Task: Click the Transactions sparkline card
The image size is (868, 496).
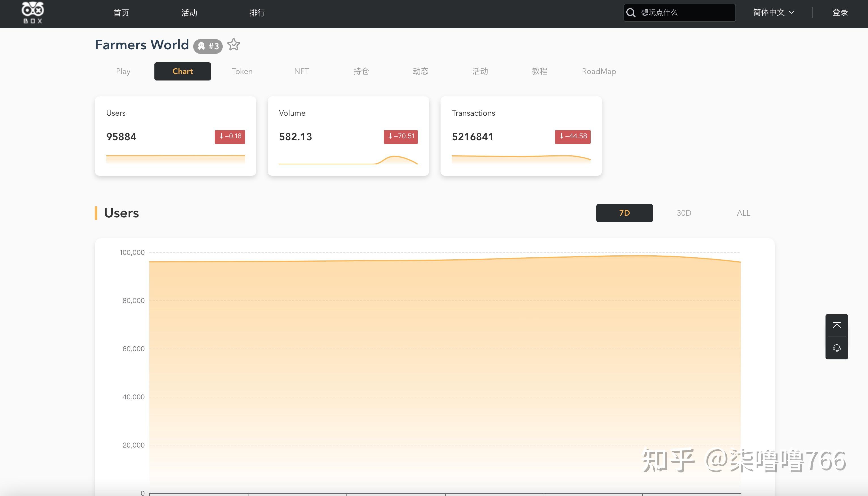Action: pyautogui.click(x=521, y=158)
